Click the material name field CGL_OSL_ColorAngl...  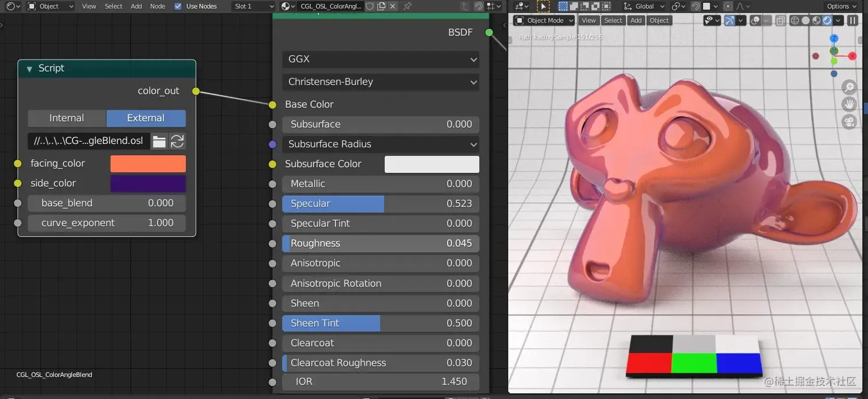click(x=330, y=6)
